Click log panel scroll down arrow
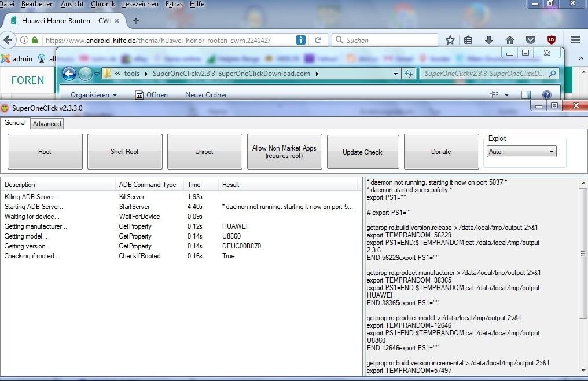Viewport: 588px width, 381px height. point(583,371)
